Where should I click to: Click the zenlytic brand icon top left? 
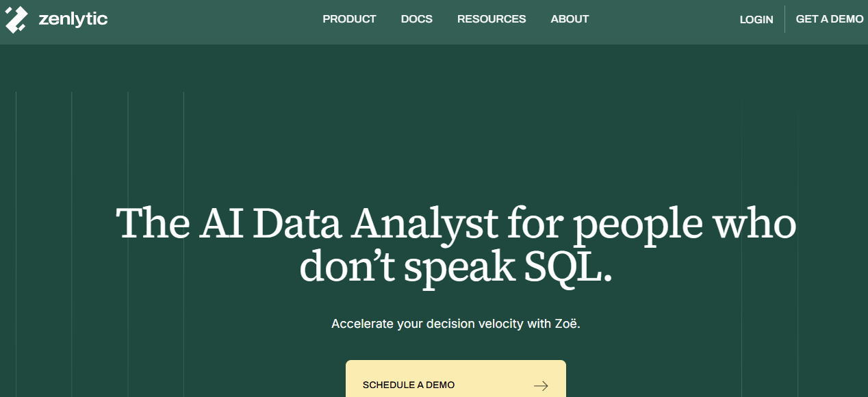(x=15, y=18)
